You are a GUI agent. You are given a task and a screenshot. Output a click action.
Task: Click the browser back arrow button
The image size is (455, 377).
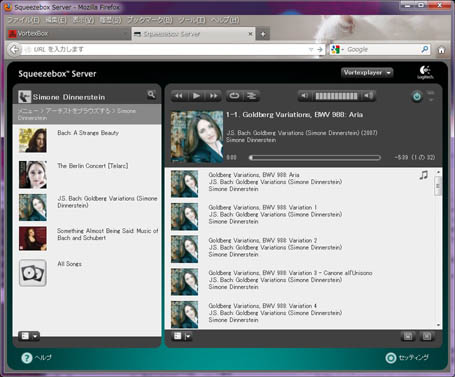[x=14, y=50]
